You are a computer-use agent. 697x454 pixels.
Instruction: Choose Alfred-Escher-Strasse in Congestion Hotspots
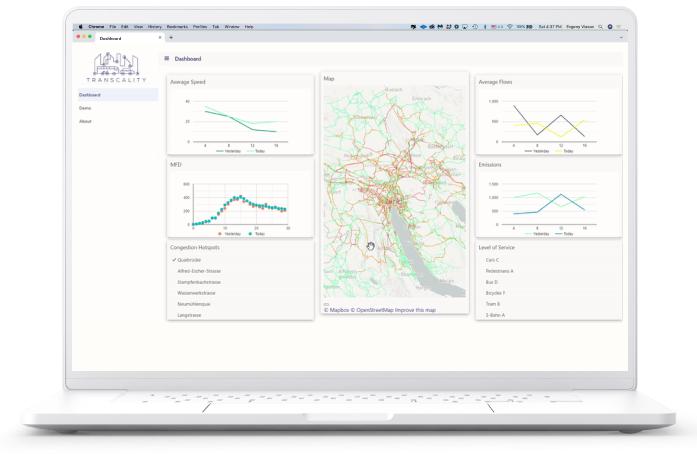pos(199,271)
